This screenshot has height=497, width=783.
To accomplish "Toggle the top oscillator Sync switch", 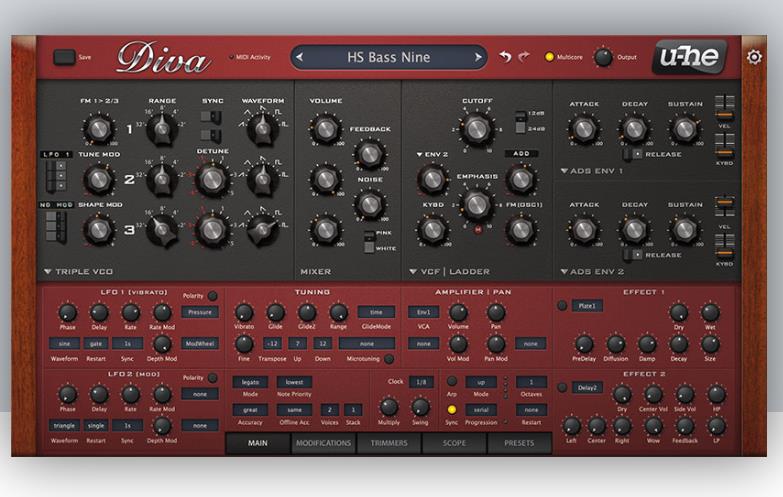I will tap(212, 117).
